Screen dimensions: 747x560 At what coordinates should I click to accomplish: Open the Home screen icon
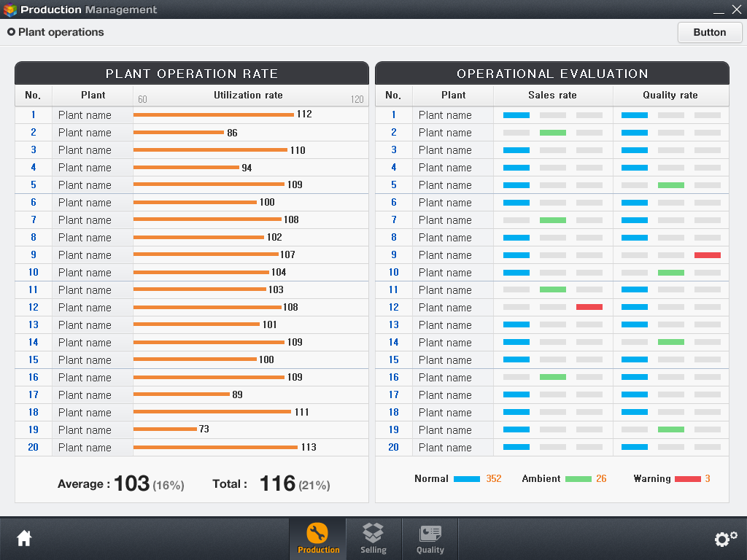24,537
